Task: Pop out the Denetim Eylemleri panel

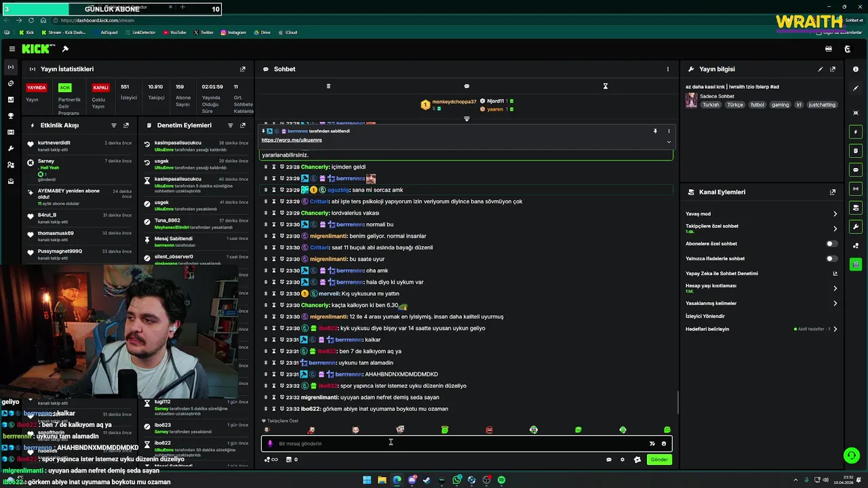Action: point(243,125)
